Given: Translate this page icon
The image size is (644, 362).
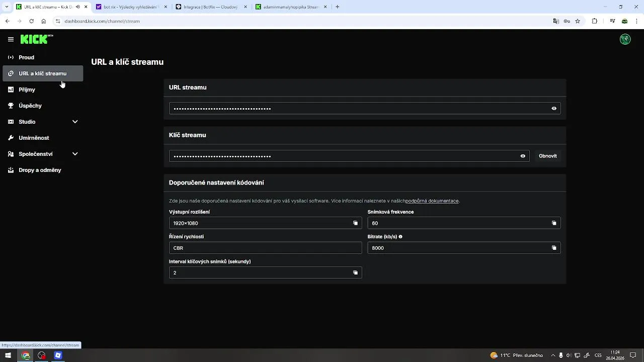Looking at the screenshot, I should [556, 21].
